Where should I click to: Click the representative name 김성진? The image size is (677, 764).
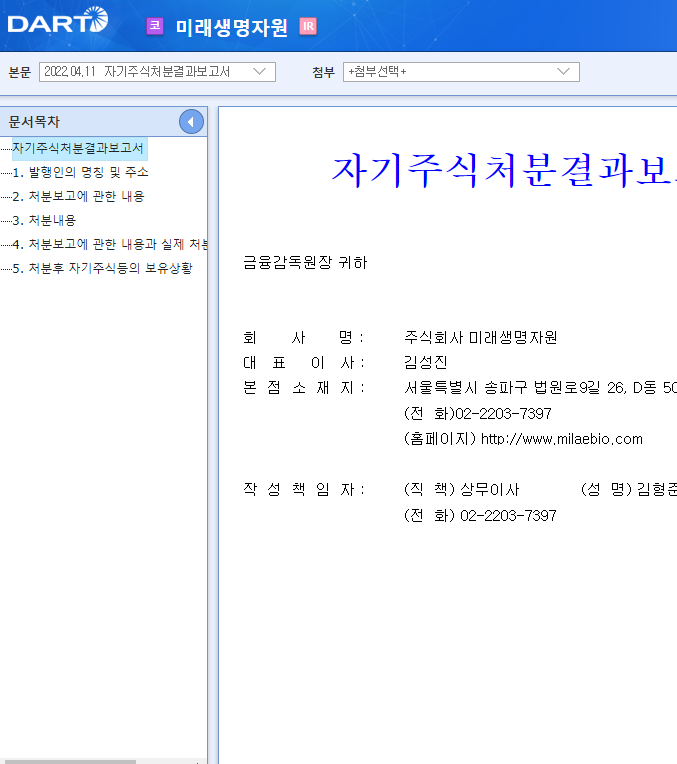[x=426, y=362]
